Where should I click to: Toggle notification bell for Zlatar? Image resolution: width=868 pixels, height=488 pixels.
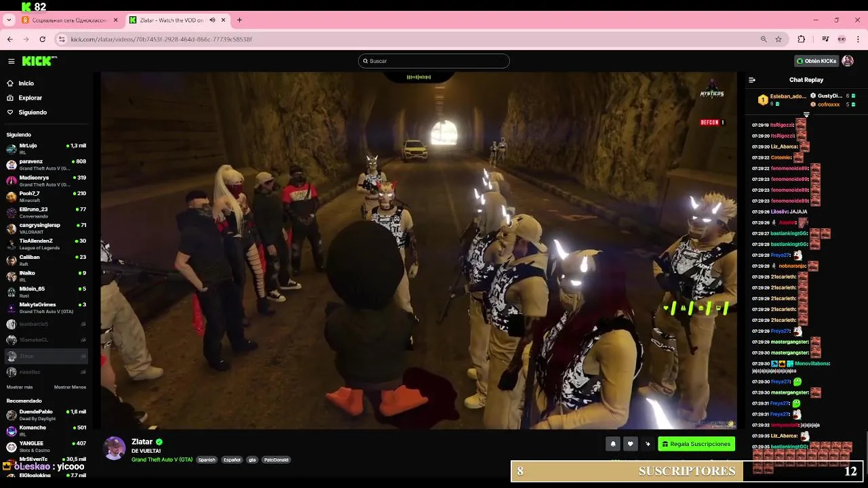(x=613, y=444)
